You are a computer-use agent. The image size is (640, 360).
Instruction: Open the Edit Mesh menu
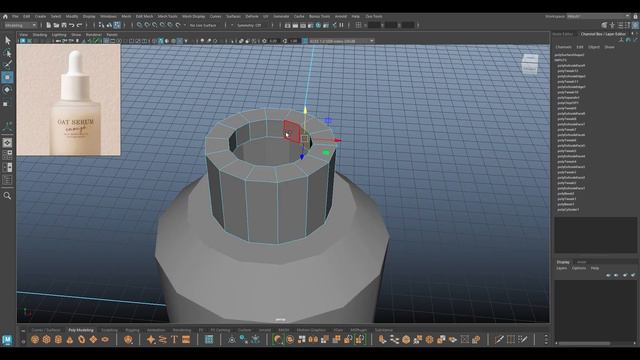click(144, 17)
